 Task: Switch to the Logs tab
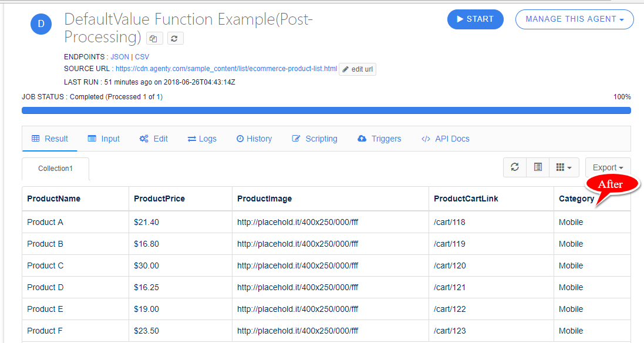tap(202, 139)
